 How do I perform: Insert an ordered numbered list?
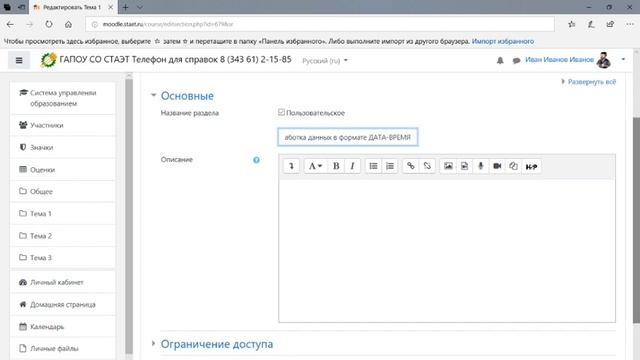point(390,166)
